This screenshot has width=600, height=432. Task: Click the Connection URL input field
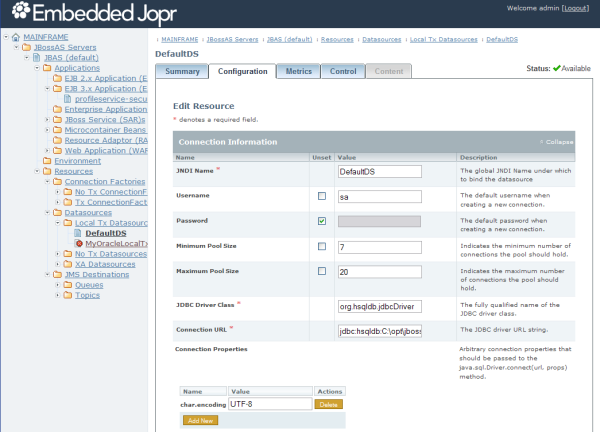point(380,331)
